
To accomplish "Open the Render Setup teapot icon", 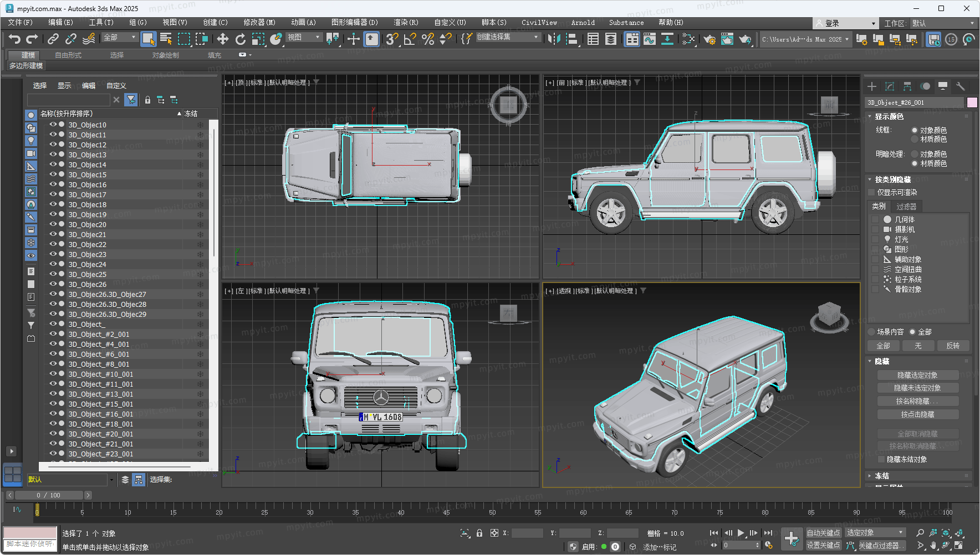I will point(710,39).
